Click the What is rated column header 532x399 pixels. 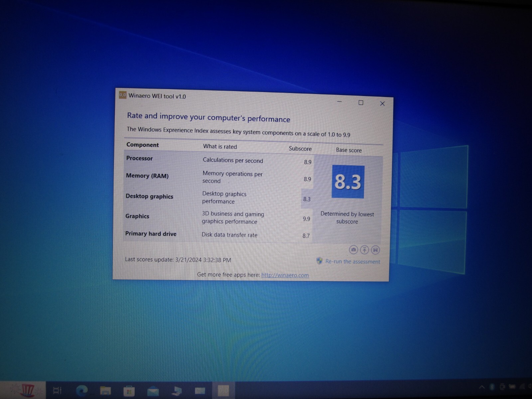tap(220, 147)
